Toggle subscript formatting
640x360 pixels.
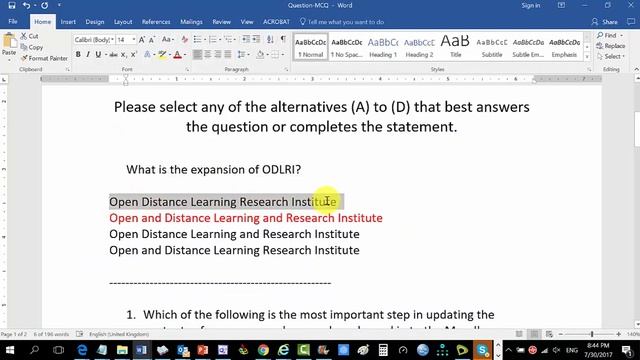pos(123,54)
